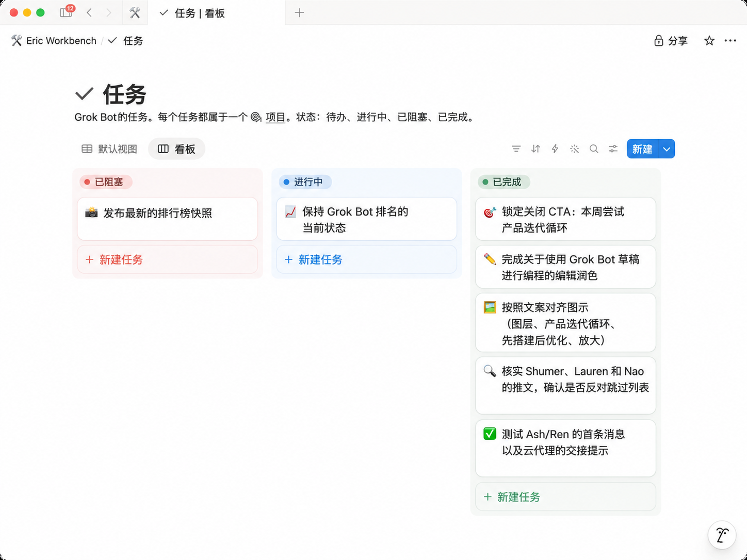Image resolution: width=747 pixels, height=560 pixels.
Task: Open a new tab with plus icon
Action: (x=299, y=13)
